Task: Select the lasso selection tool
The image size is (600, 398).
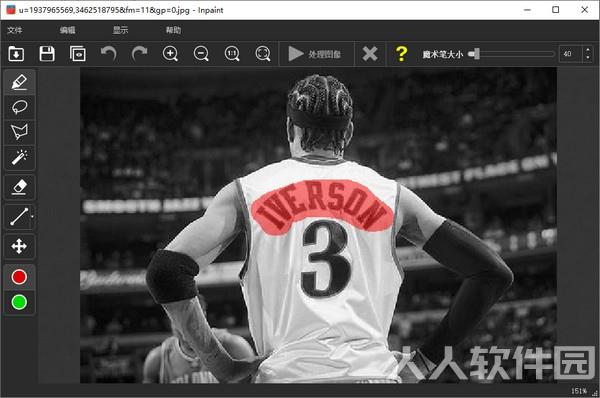Action: [20, 107]
